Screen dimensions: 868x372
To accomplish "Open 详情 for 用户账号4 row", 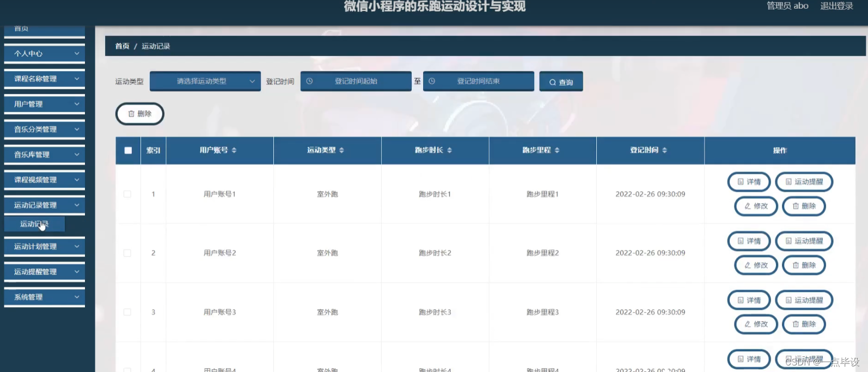I will click(x=749, y=359).
